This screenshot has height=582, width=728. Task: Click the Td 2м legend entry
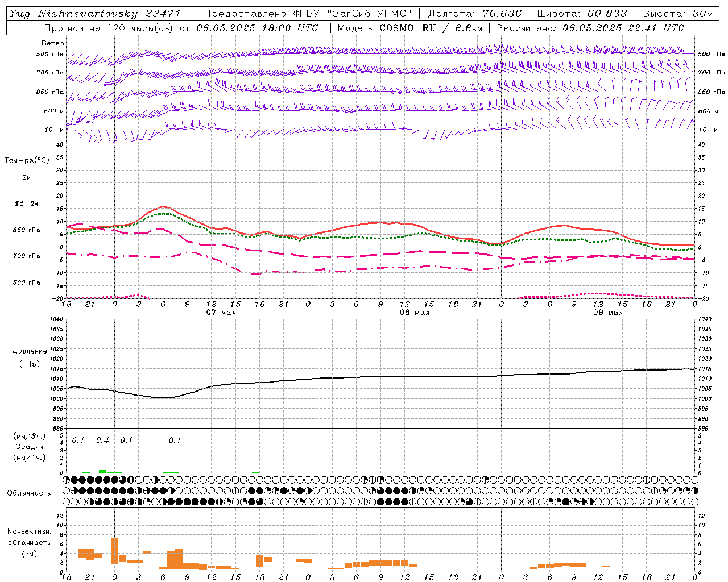26,203
